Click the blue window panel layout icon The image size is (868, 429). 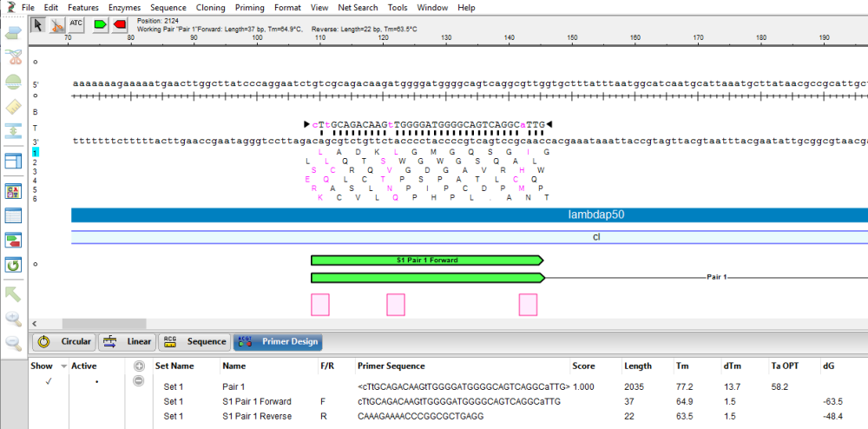tap(13, 161)
